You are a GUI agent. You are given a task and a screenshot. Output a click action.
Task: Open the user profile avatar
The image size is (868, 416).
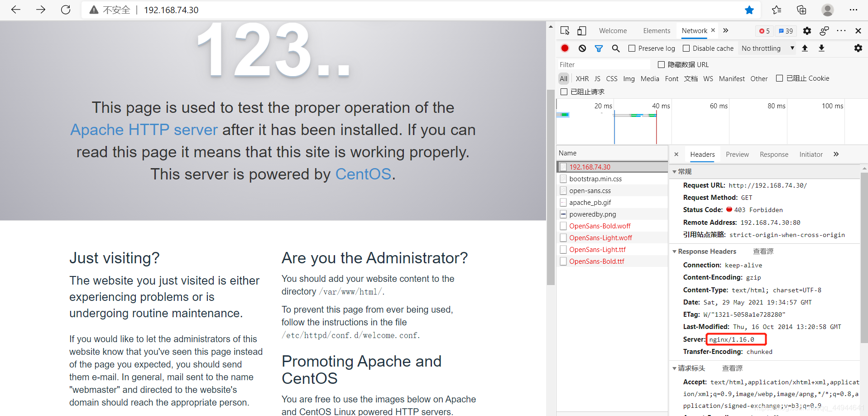(828, 10)
